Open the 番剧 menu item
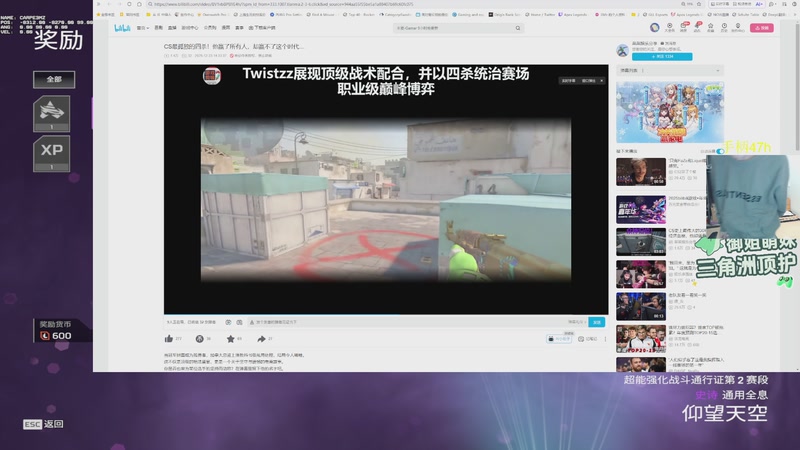Screen dimensions: 800x450 [x=159, y=28]
